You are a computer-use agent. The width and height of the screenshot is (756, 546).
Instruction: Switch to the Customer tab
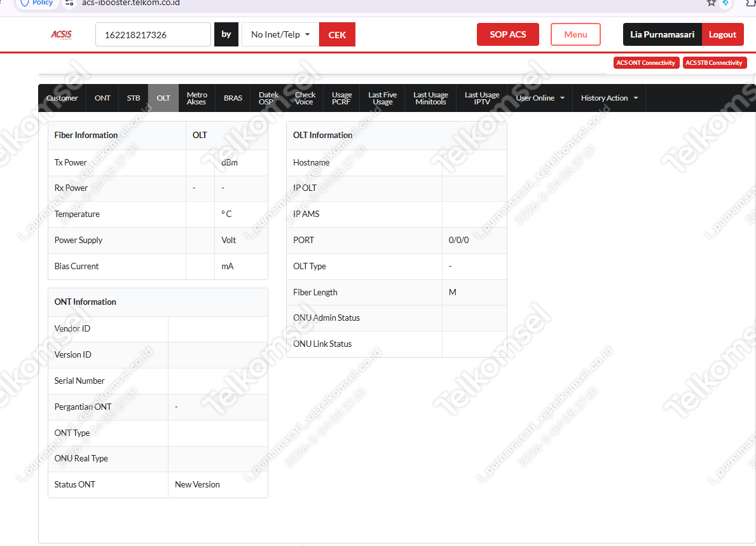click(x=62, y=98)
